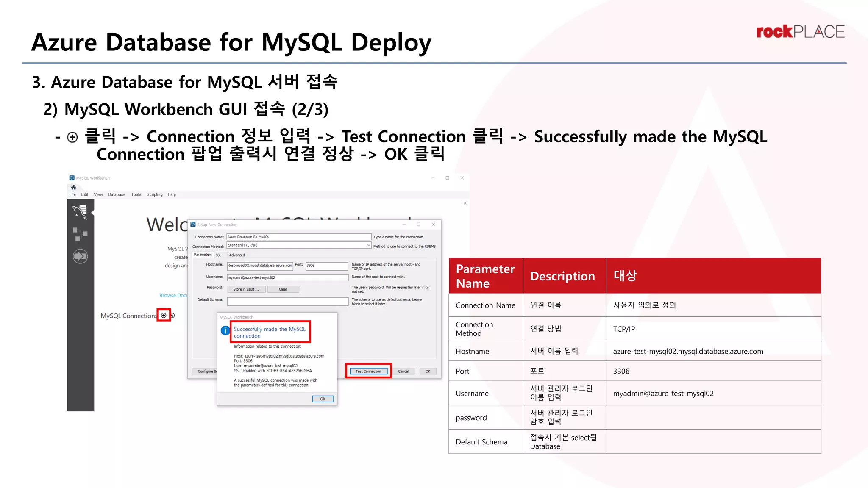Open the models sidebar icon

(x=80, y=234)
